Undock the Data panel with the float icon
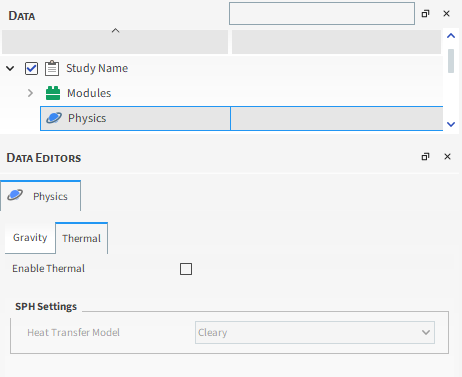Screen dimensions: 462x377 [x=425, y=14]
